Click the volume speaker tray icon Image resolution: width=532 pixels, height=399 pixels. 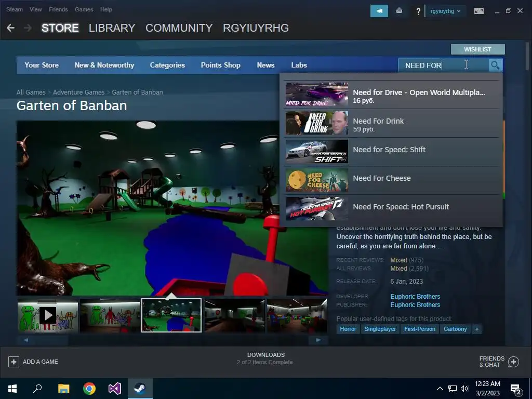[464, 389]
